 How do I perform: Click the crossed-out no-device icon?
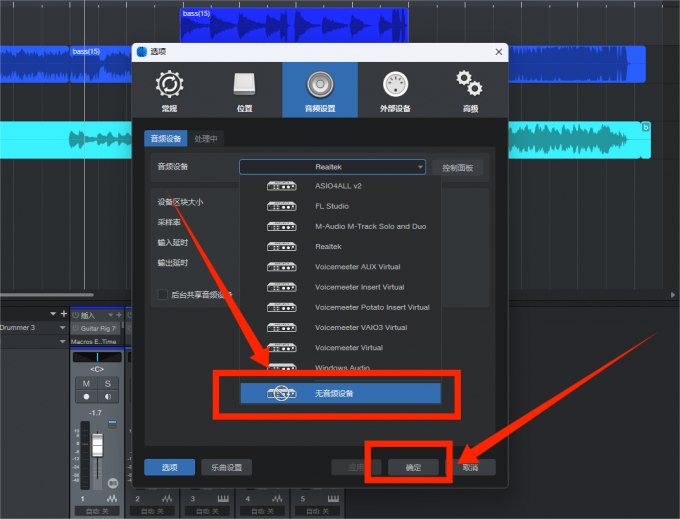[281, 393]
